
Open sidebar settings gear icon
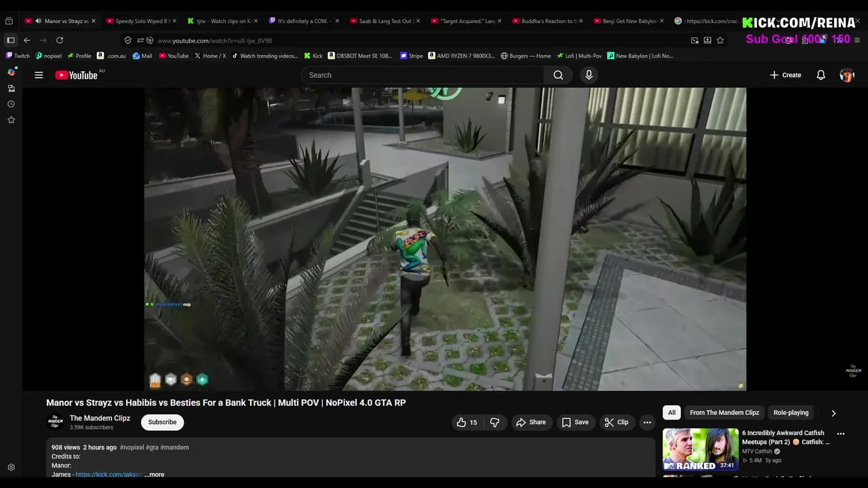click(11, 468)
